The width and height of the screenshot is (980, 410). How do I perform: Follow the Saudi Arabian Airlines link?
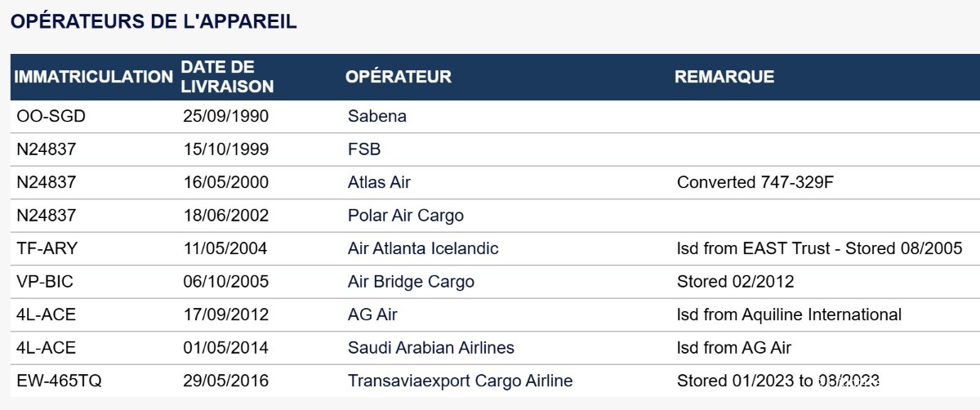(430, 348)
